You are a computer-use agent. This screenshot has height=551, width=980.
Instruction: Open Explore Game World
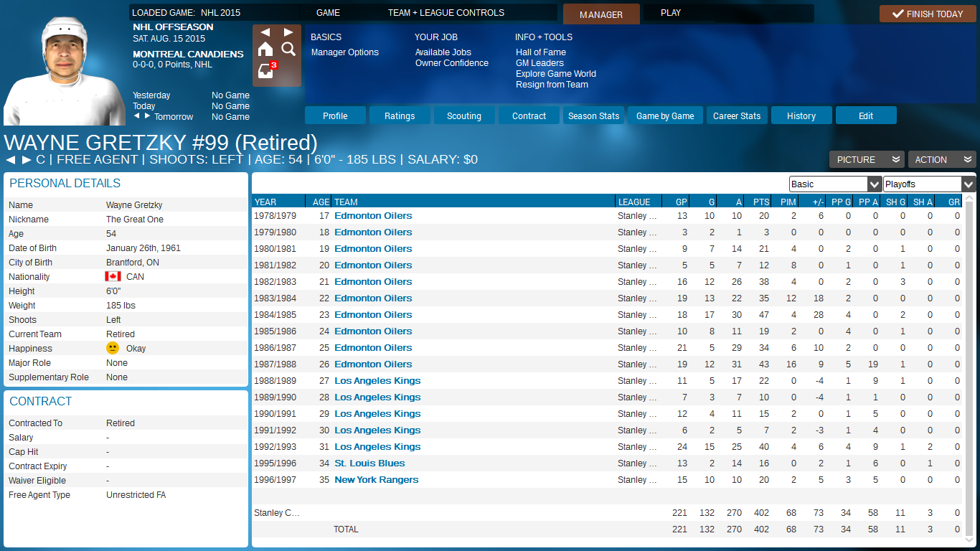(x=556, y=74)
